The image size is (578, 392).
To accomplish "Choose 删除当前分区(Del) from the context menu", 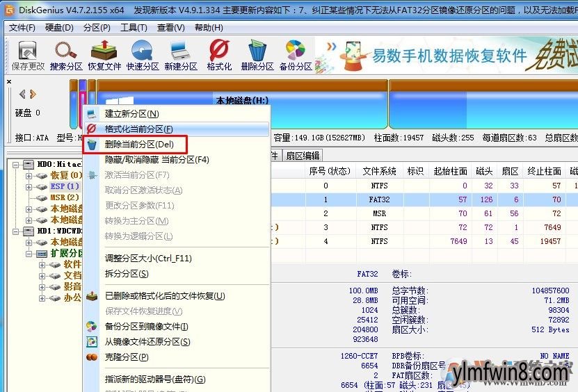I will point(139,145).
